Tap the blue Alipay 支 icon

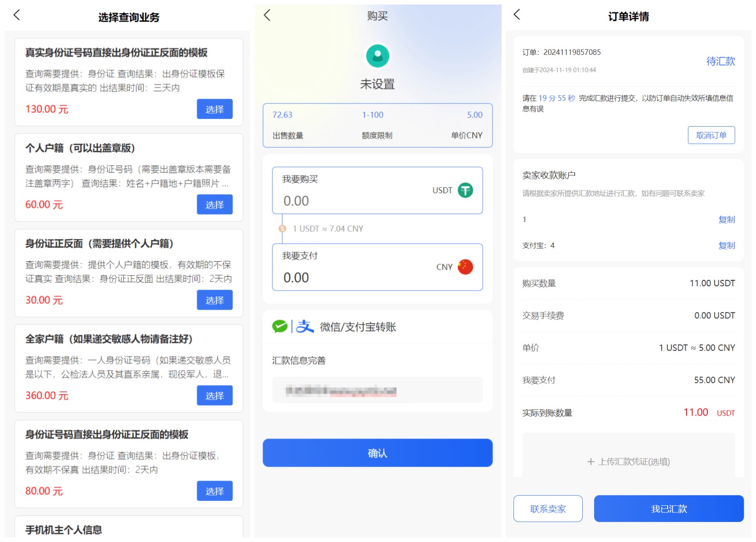click(305, 326)
